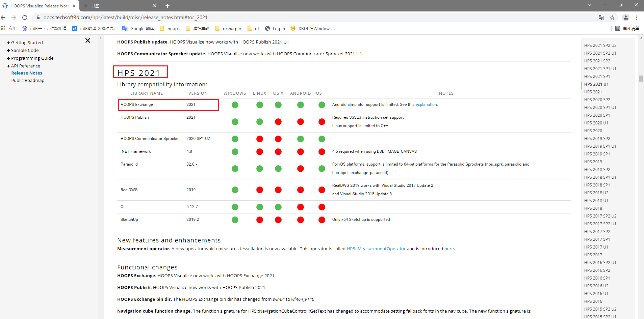Close the HOOPS Visualize Release Notes tab
The height and width of the screenshot is (319, 644).
pyautogui.click(x=74, y=6)
